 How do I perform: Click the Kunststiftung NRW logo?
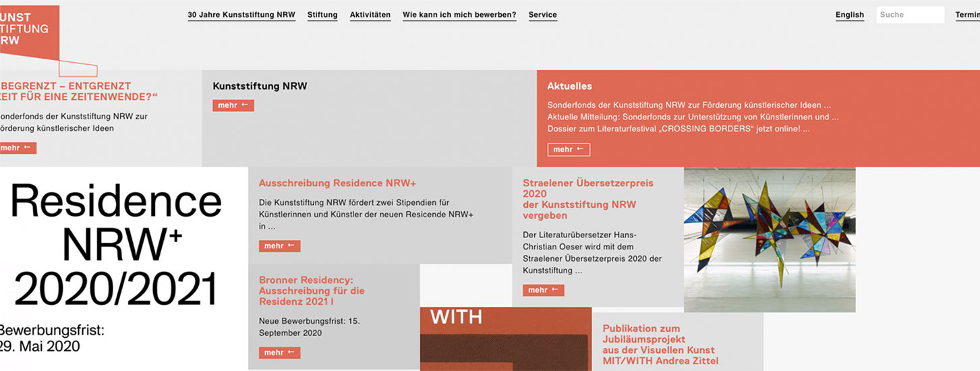(30, 33)
